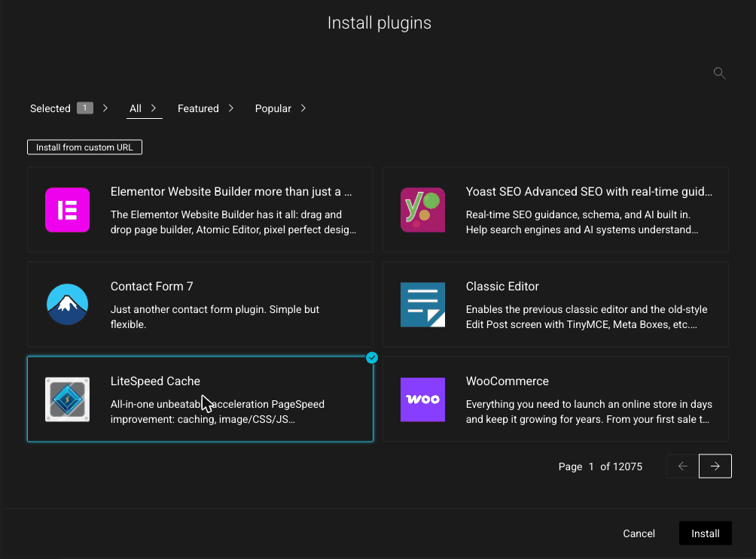Switch to the All tab
This screenshot has width=756, height=559.
coord(136,108)
